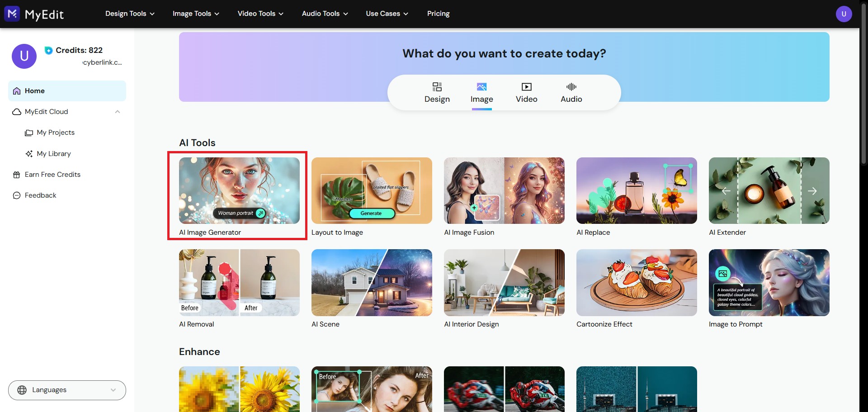Click the teal city skyline thumbnail
This screenshot has height=412, width=868.
pos(637,389)
